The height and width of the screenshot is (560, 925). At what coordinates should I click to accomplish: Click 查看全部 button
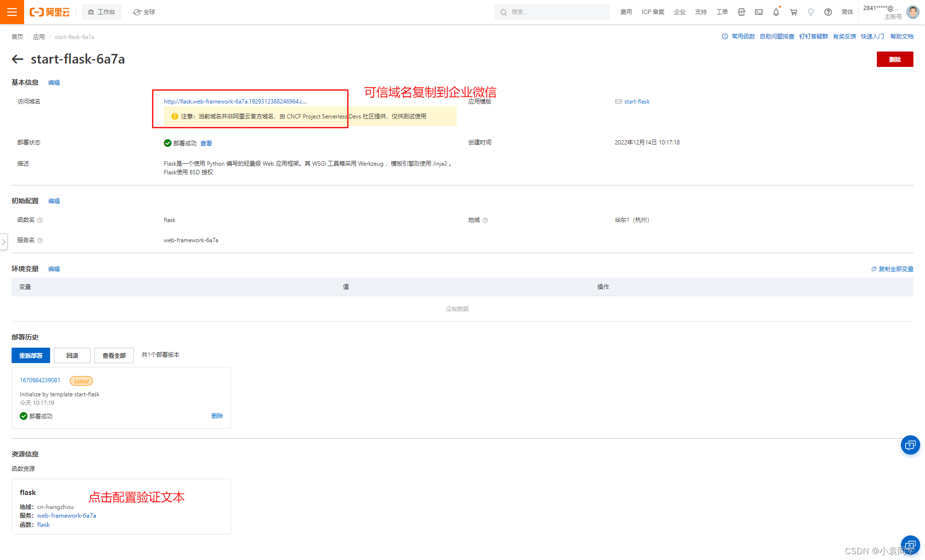114,355
